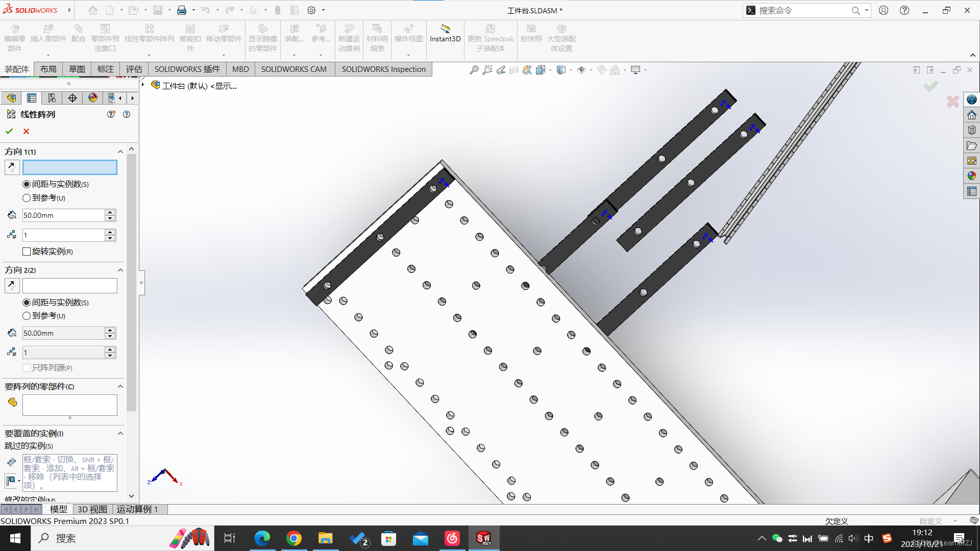The image size is (980, 551).
Task: Open the DisplayManager appearance tab
Action: tap(93, 98)
